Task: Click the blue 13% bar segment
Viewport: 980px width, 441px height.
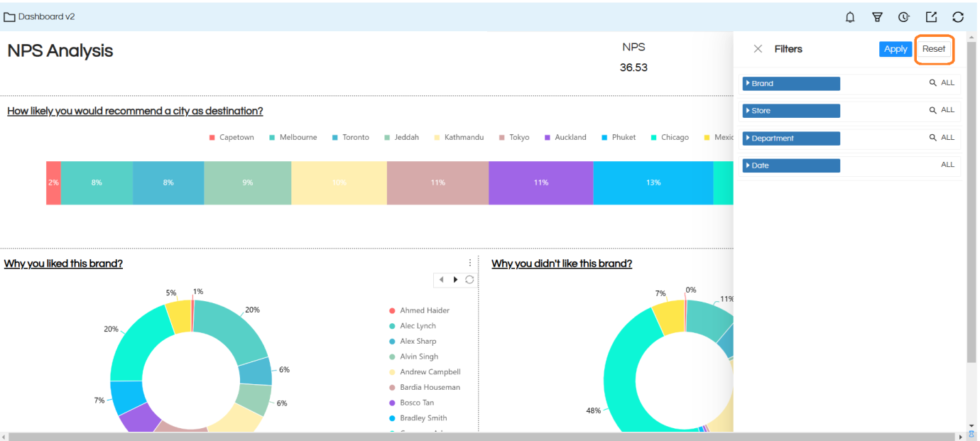Action: click(x=653, y=183)
